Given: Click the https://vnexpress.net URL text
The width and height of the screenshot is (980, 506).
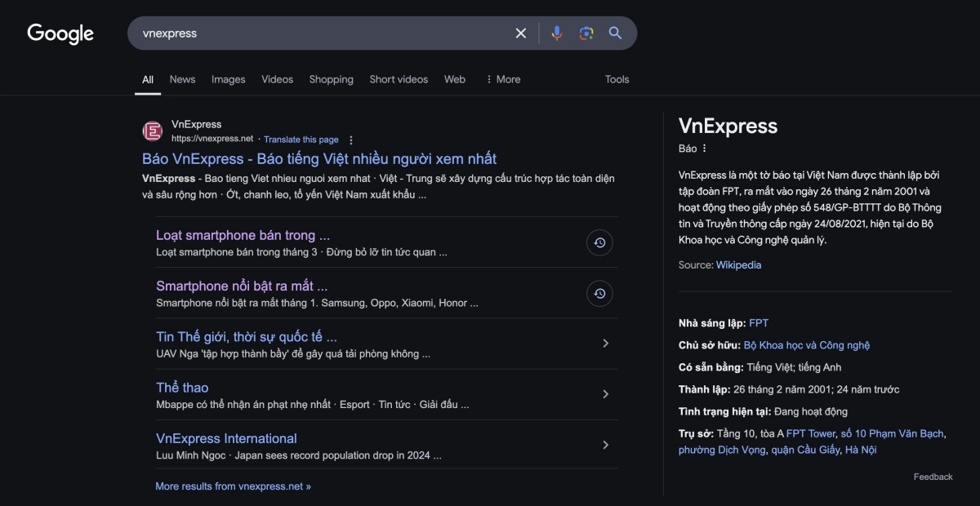Looking at the screenshot, I should coord(212,139).
